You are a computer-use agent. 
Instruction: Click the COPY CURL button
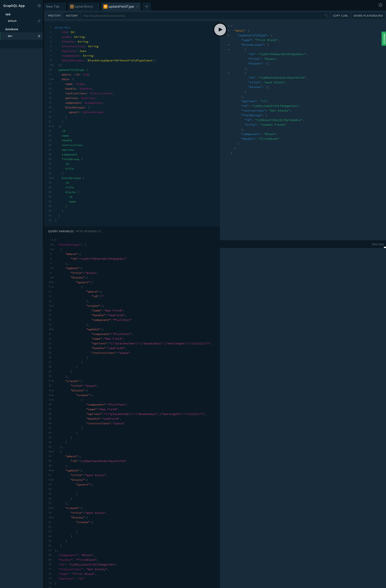coord(340,15)
